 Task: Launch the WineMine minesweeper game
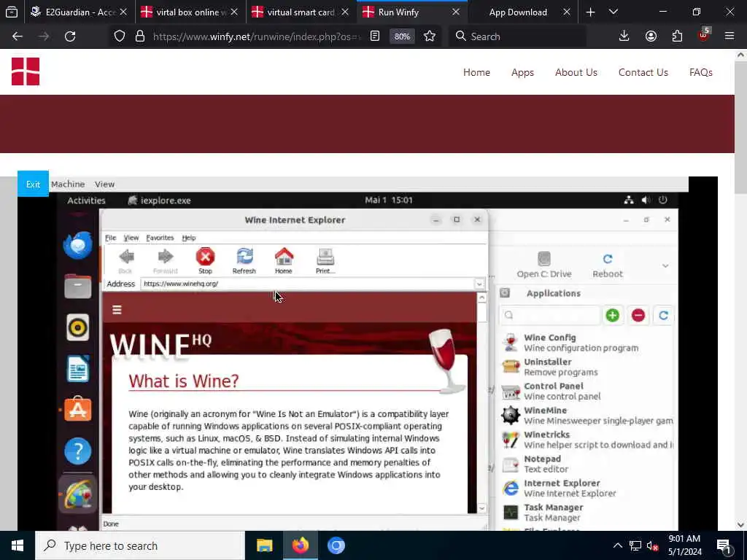pyautogui.click(x=587, y=415)
